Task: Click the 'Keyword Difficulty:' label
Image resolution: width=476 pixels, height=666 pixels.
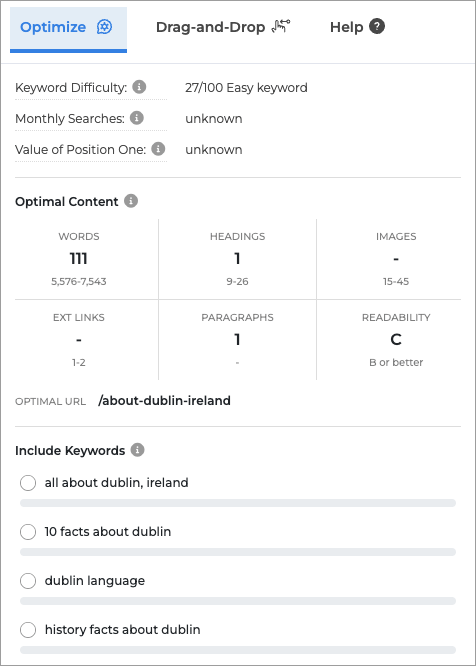Action: (71, 87)
